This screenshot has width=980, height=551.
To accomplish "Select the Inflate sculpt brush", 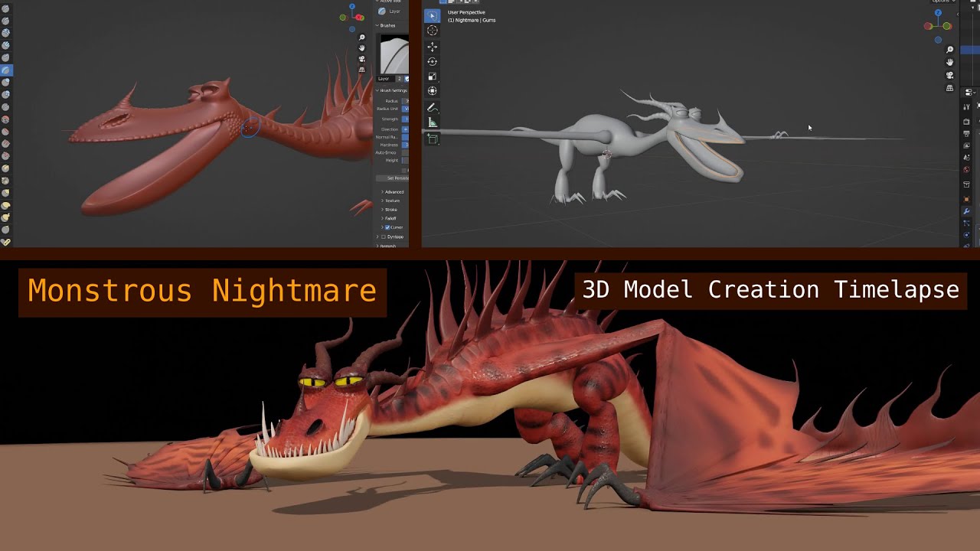I will coord(5,82).
